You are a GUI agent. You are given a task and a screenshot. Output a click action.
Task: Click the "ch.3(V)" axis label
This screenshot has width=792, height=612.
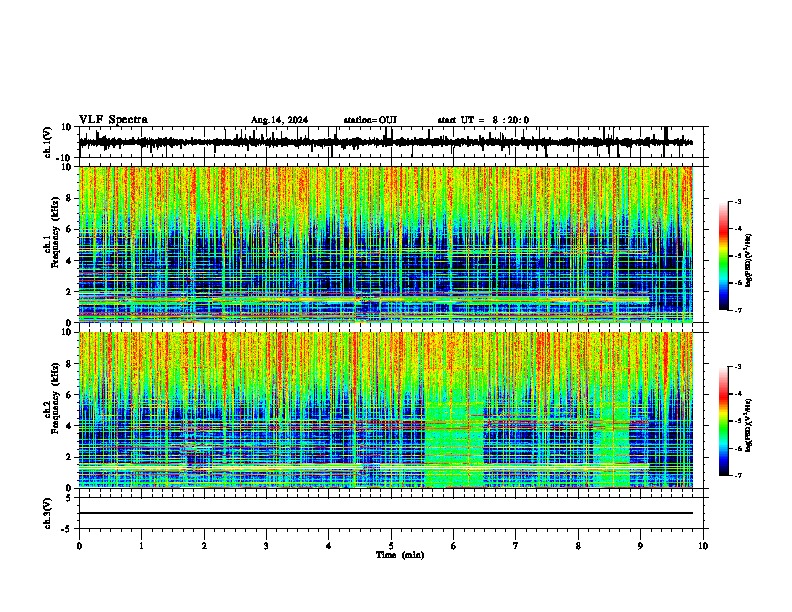tap(48, 513)
